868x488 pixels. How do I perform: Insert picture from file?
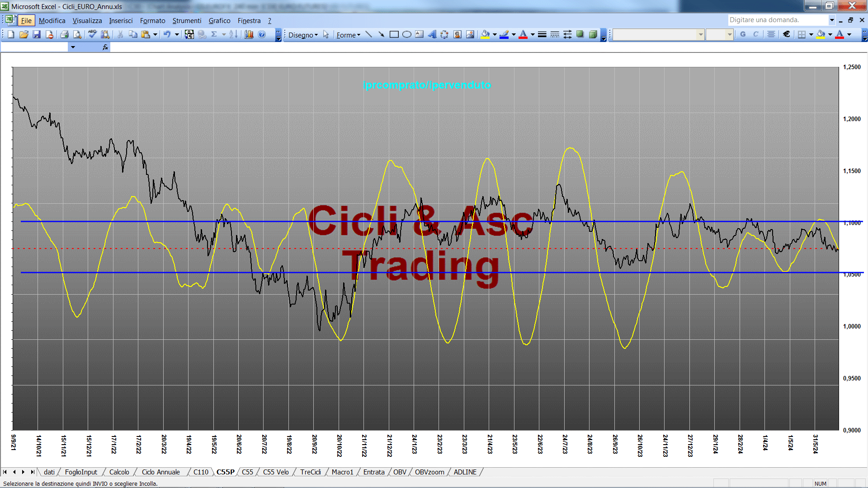point(470,35)
